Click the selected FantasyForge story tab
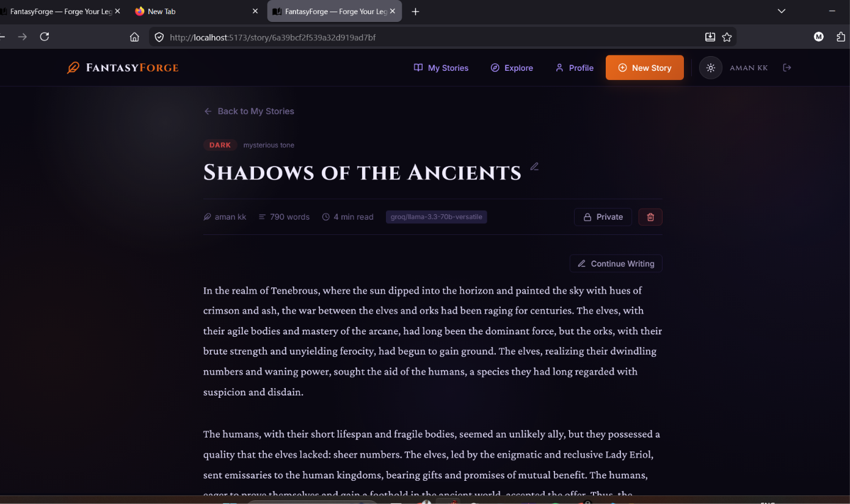The image size is (850, 504). [x=335, y=11]
